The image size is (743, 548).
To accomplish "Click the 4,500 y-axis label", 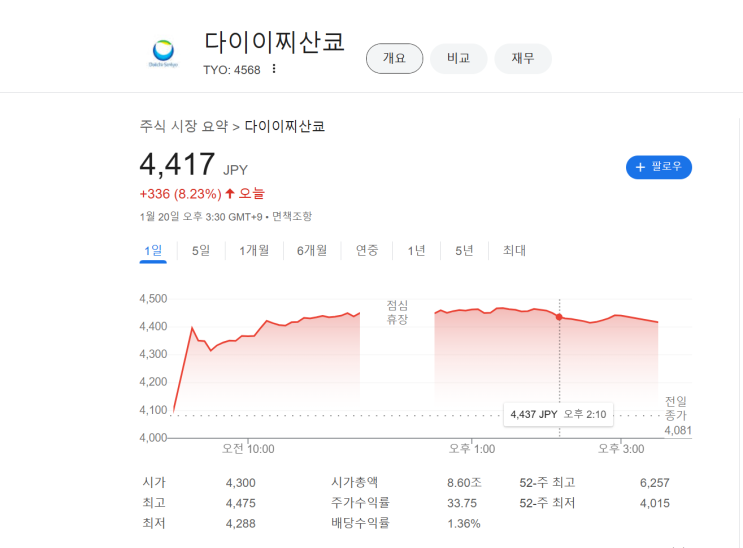I will click(x=153, y=299).
